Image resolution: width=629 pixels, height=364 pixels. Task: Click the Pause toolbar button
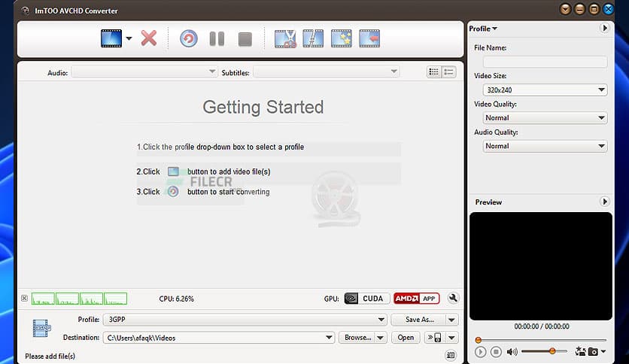pos(217,39)
